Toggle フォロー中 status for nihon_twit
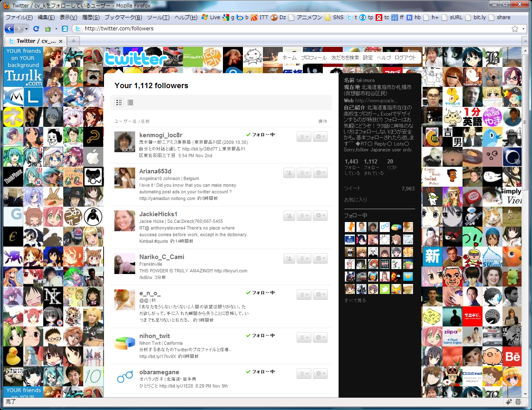Image resolution: width=532 pixels, height=410 pixels. tap(260, 336)
